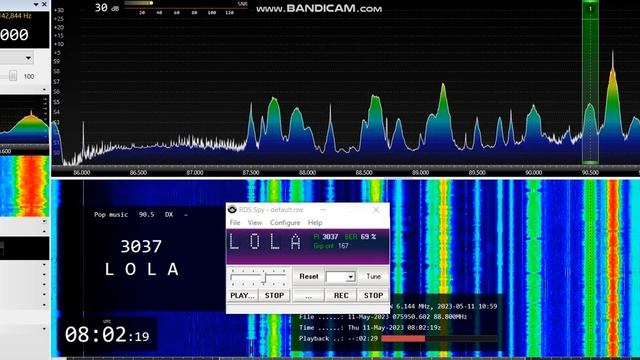
Task: Click the mini spectrum preview in left panel
Action: (24, 119)
